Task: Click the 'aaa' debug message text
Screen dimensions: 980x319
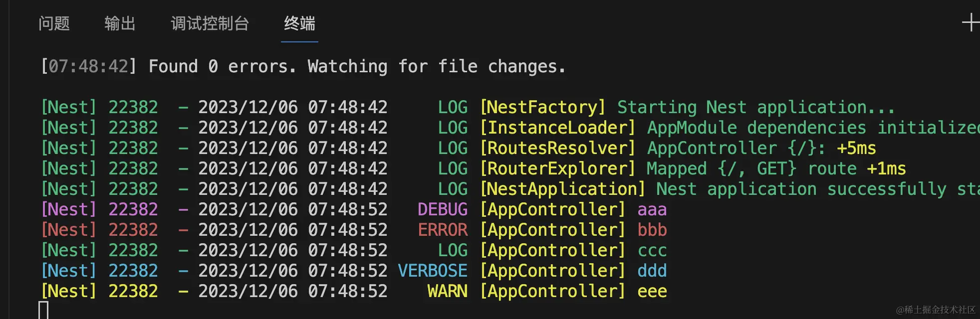Action: [652, 210]
